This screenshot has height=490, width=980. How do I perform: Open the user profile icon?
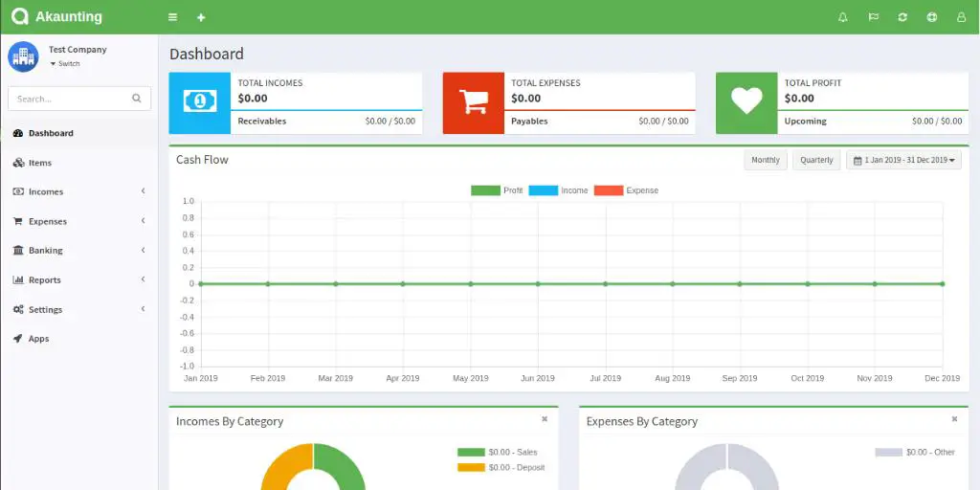961,17
